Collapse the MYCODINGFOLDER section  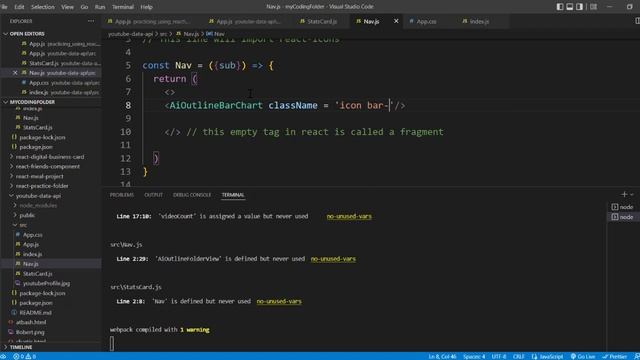pos(32,102)
